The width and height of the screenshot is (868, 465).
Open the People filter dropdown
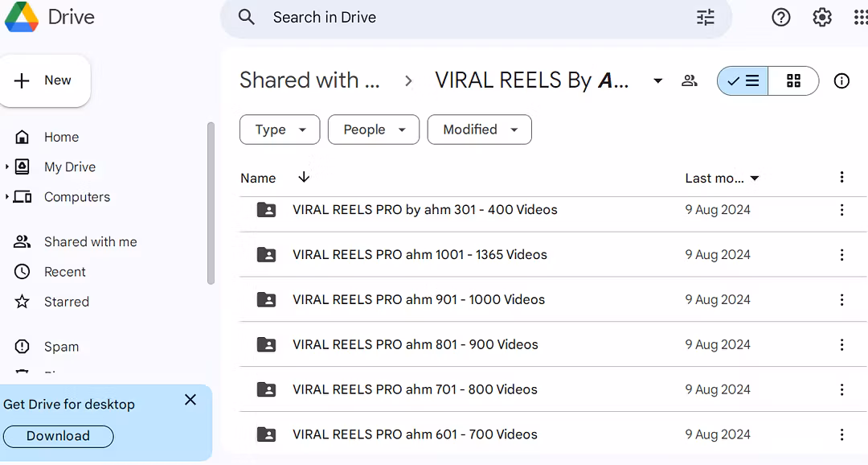point(373,130)
